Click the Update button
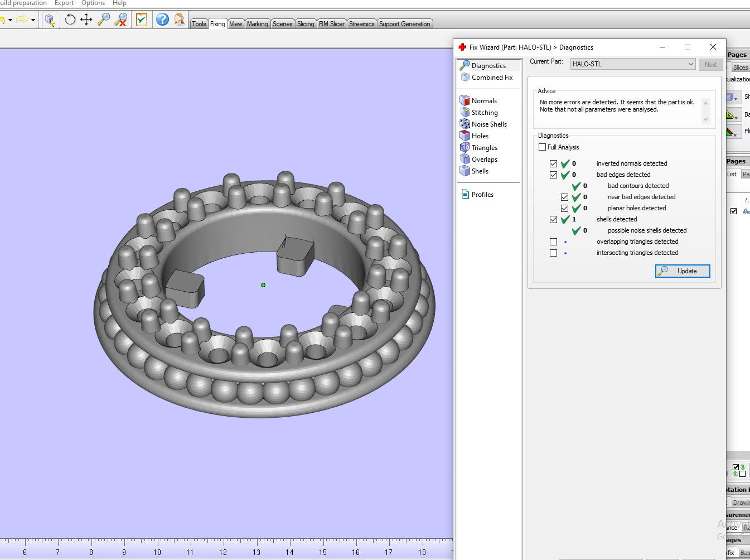The height and width of the screenshot is (560, 750). click(683, 271)
